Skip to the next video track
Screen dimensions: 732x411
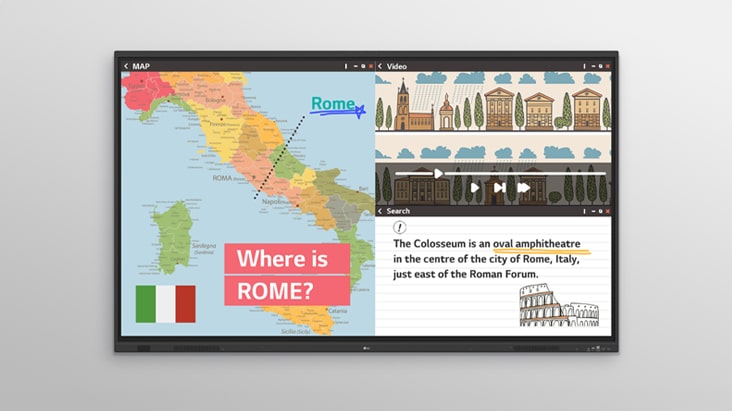499,187
